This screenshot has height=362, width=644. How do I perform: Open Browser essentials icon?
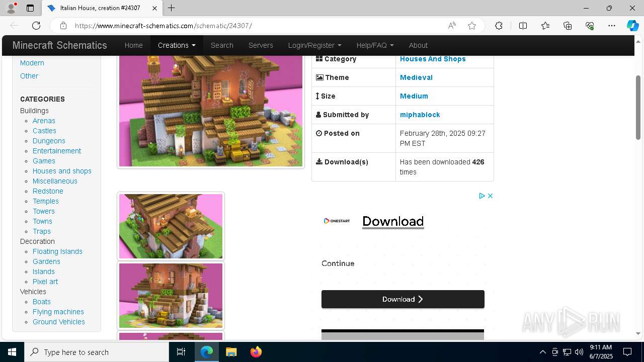590,26
